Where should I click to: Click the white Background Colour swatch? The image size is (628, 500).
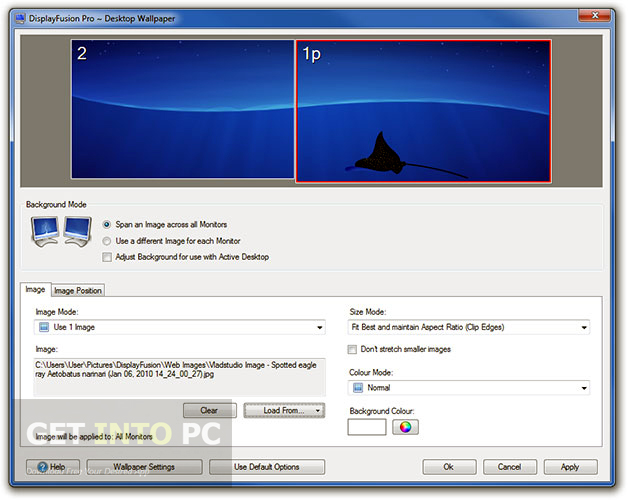(x=367, y=427)
